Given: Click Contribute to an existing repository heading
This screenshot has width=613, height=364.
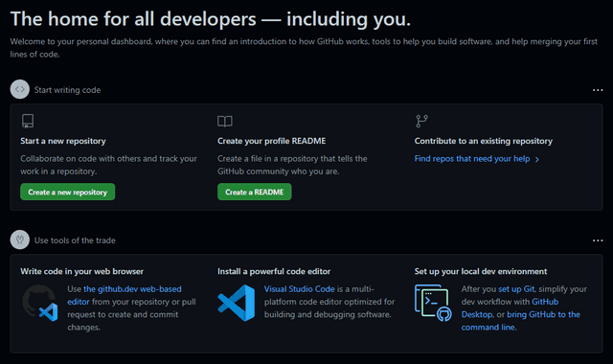Looking at the screenshot, I should coord(483,141).
